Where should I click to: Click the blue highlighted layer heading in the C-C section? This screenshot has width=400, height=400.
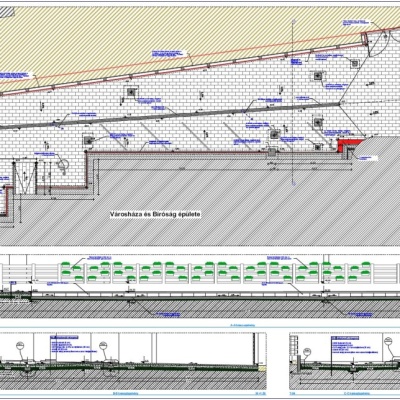point(345,338)
